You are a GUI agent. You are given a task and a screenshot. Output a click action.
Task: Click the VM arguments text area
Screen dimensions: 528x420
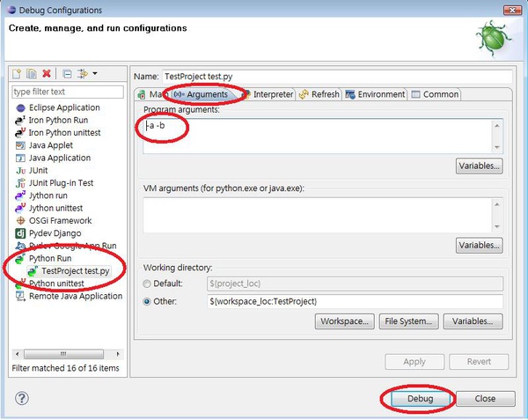click(317, 215)
